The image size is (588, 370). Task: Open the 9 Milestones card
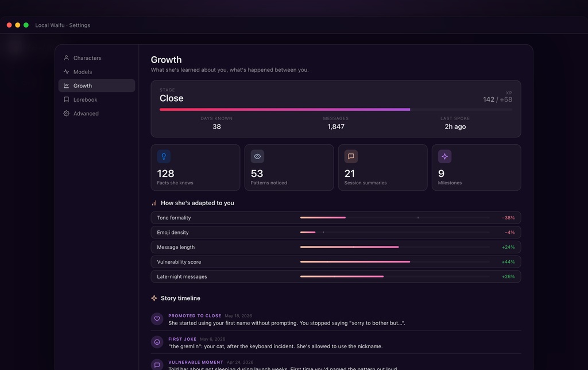point(476,167)
